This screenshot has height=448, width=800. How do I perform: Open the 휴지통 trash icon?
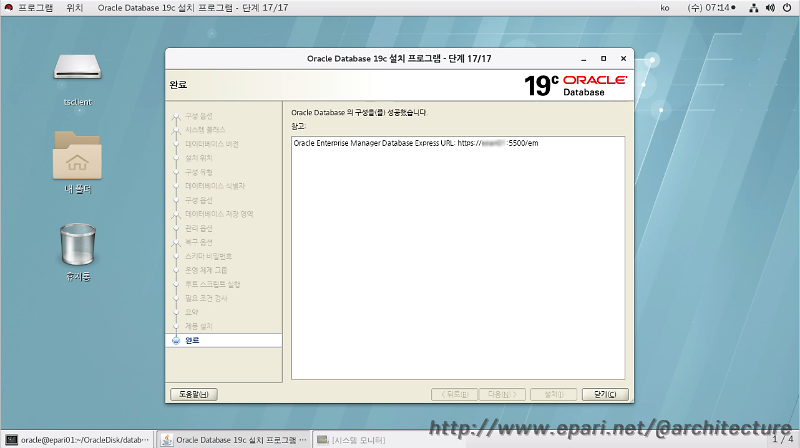click(78, 244)
